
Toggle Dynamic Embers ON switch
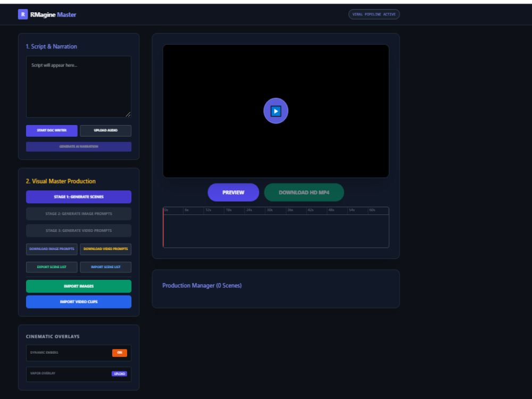[119, 353]
